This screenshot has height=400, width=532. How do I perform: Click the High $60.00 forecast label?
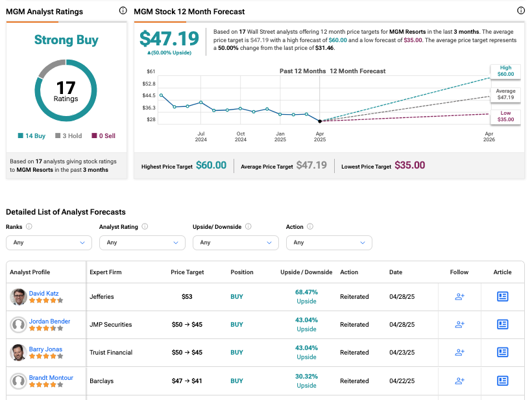[x=505, y=71]
